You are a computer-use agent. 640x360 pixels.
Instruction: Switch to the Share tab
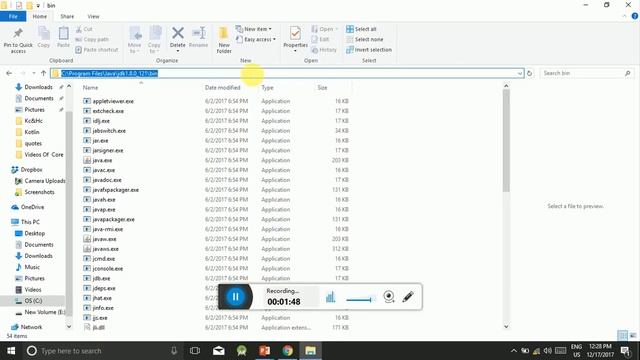[67, 16]
